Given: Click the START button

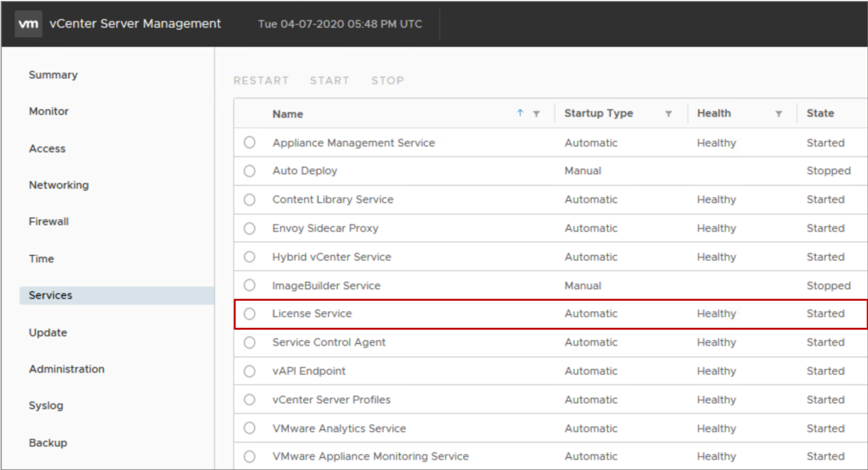Looking at the screenshot, I should (x=329, y=80).
